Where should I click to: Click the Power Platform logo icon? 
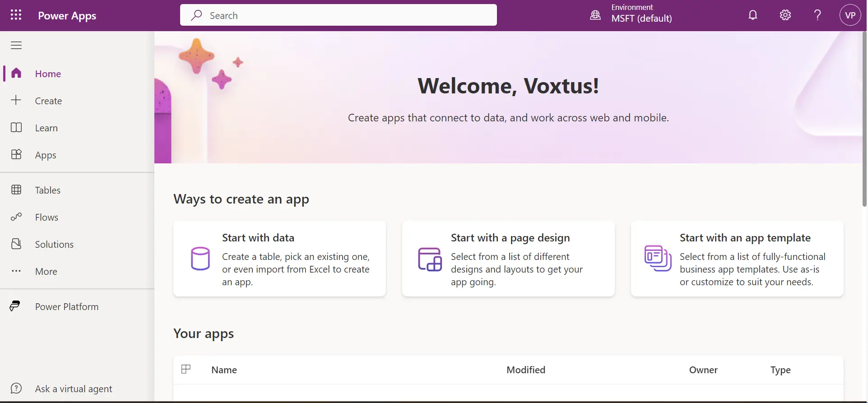[15, 306]
